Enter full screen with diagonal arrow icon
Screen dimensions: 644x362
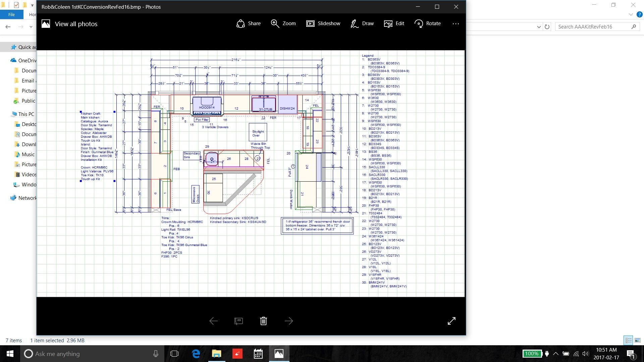click(451, 321)
